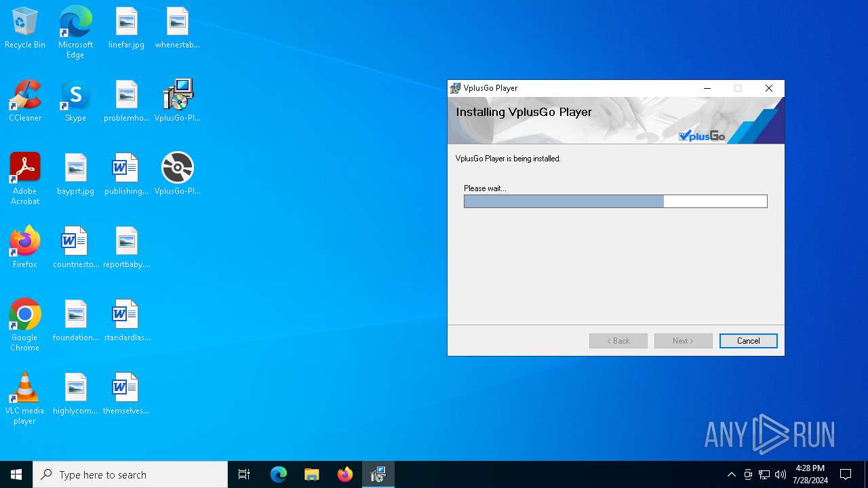
Task: Select the problemho... image file on desktop
Action: pyautogui.click(x=126, y=101)
